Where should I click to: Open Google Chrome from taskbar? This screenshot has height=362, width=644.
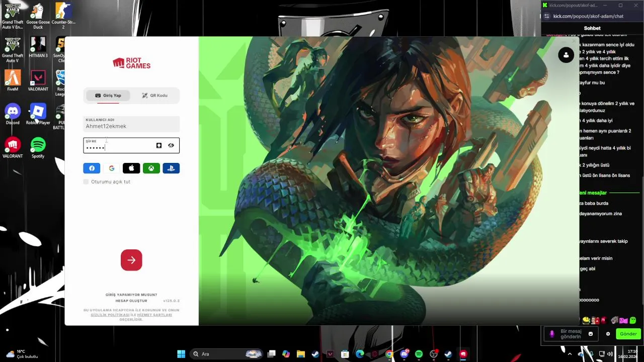(x=389, y=354)
